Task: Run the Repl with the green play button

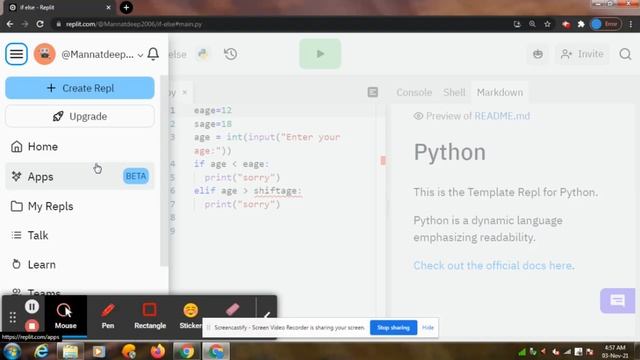Action: 320,54
